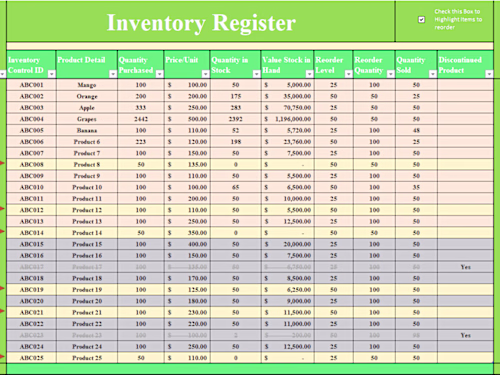The height and width of the screenshot is (375, 500).
Task: Open the Product Detail filter dropdown
Action: 113,74
